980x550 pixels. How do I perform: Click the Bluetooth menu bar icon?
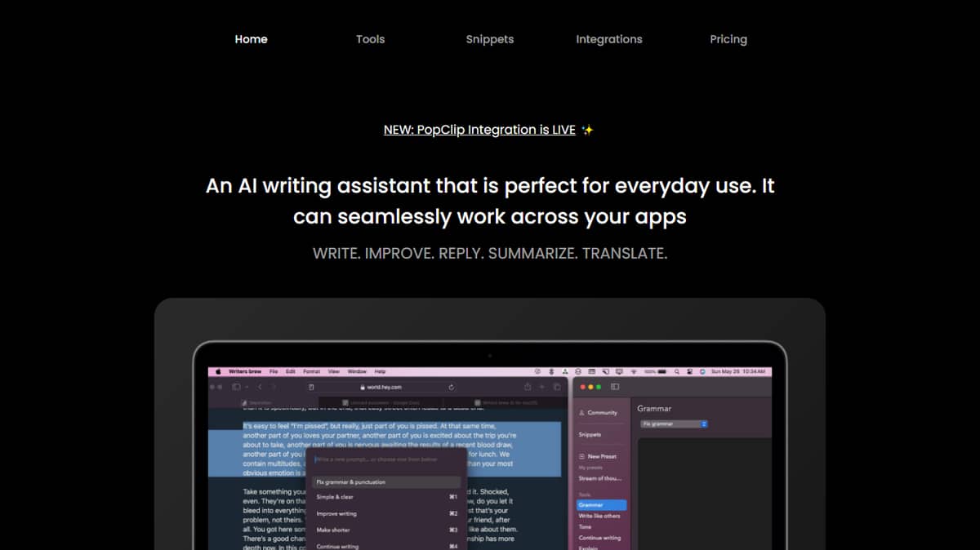551,372
